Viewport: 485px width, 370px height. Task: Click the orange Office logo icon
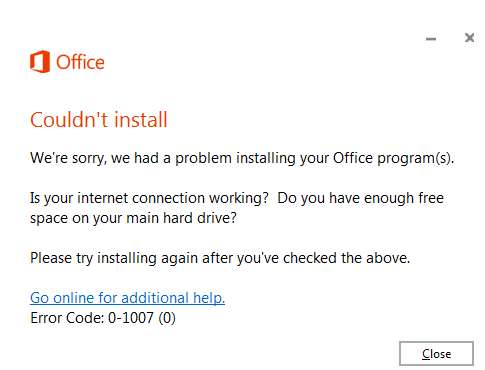pyautogui.click(x=40, y=62)
